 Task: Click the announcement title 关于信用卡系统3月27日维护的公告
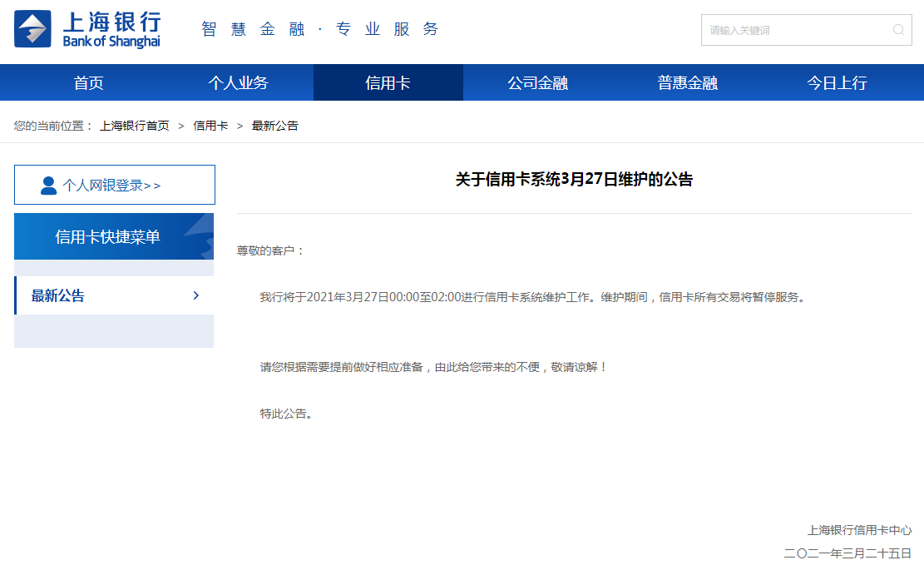574,179
